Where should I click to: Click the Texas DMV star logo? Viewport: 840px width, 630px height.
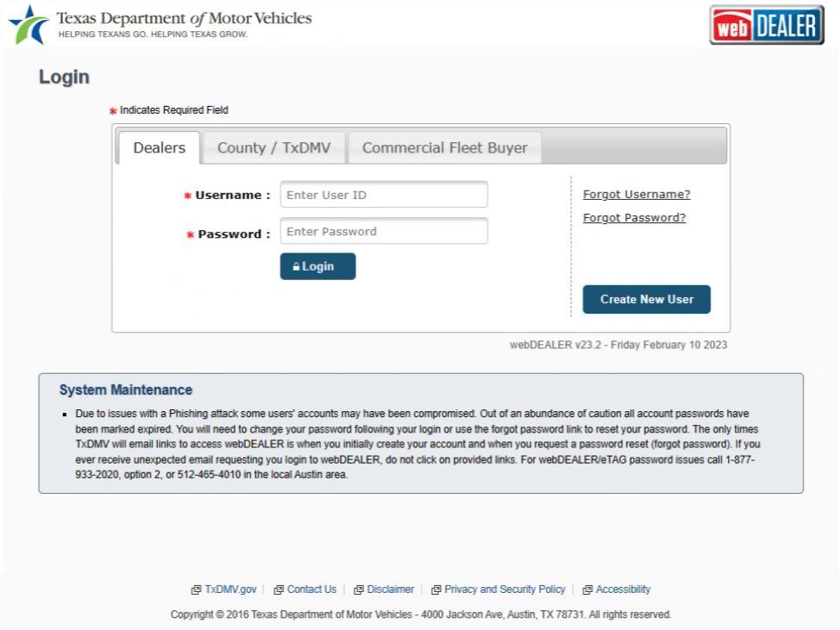tap(28, 23)
